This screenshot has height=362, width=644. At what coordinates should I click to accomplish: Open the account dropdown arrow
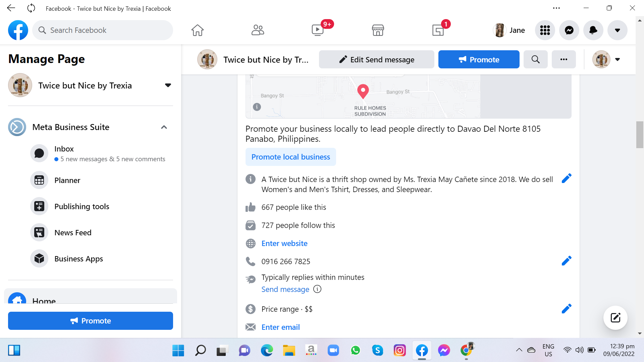click(617, 30)
